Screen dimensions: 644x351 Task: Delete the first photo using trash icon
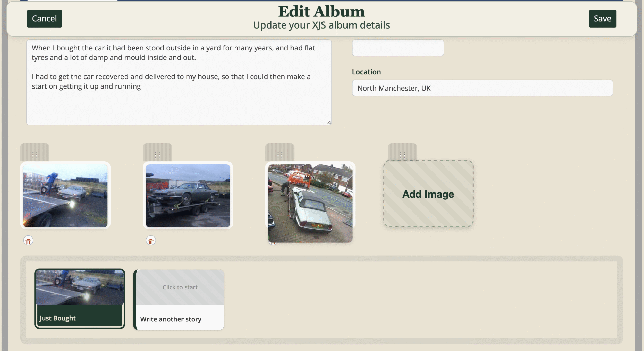pyautogui.click(x=28, y=241)
